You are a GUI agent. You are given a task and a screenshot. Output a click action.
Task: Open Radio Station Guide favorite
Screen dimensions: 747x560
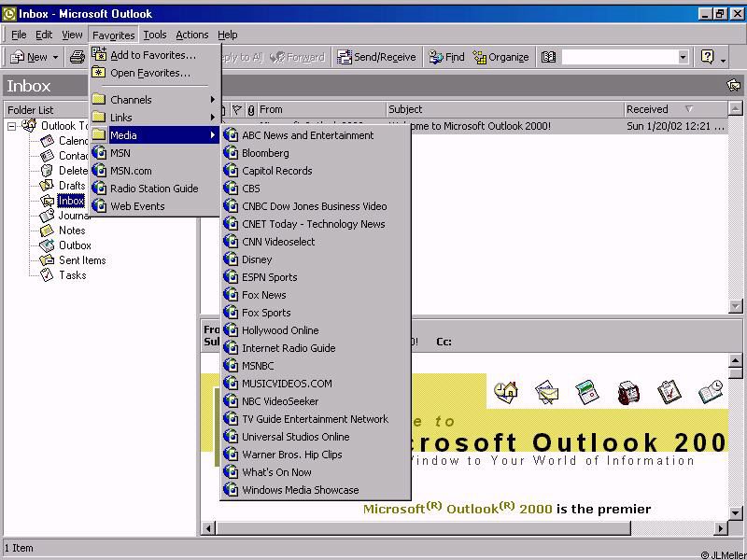pyautogui.click(x=154, y=189)
